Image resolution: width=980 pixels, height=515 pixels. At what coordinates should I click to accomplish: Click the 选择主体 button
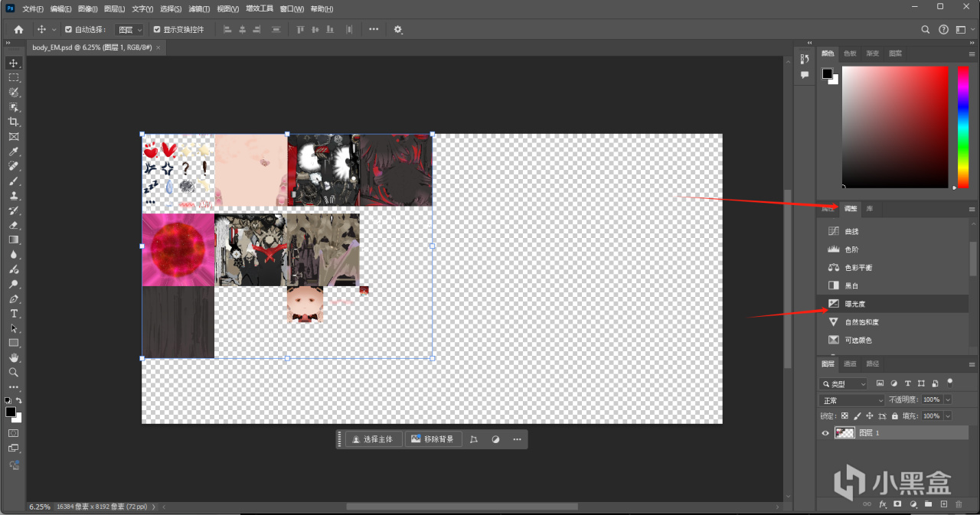pyautogui.click(x=373, y=439)
